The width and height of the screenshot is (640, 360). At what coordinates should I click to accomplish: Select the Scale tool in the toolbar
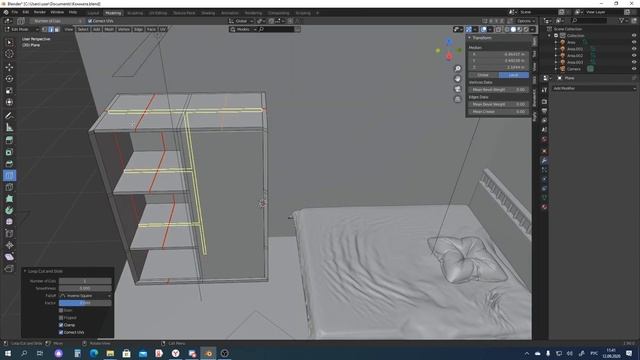click(9, 91)
